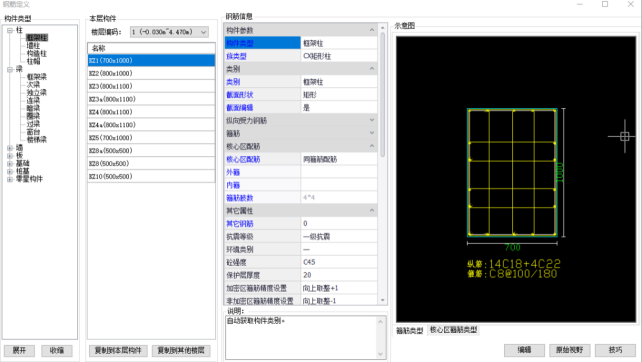
Task: Expand the 墙 tree node
Action: click(10, 148)
